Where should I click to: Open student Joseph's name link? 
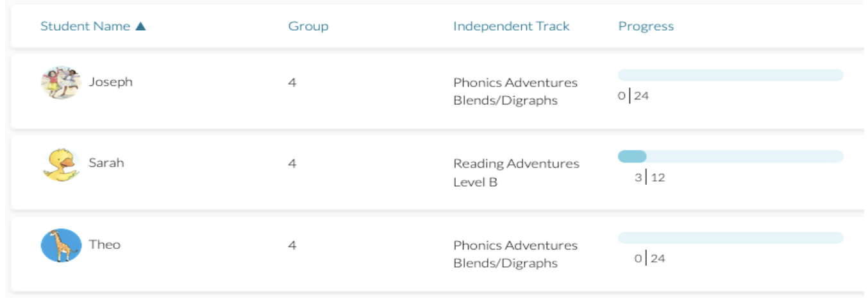(110, 81)
